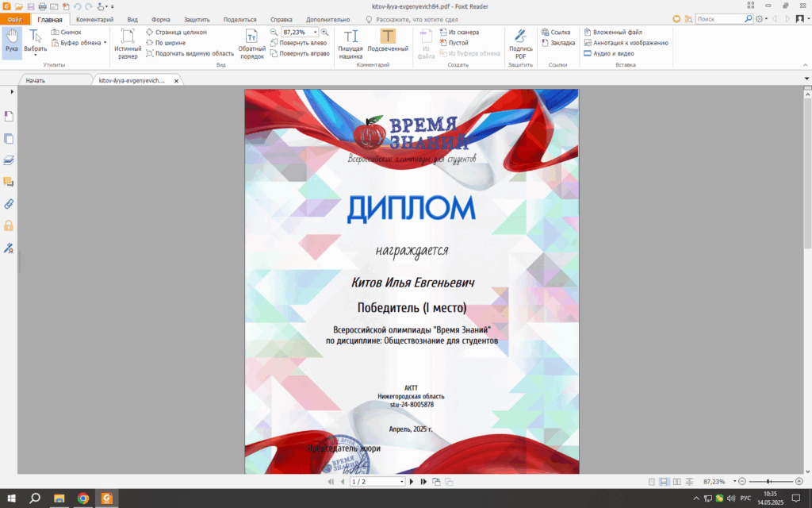Jump to the last page
The height and width of the screenshot is (508, 812).
423,482
